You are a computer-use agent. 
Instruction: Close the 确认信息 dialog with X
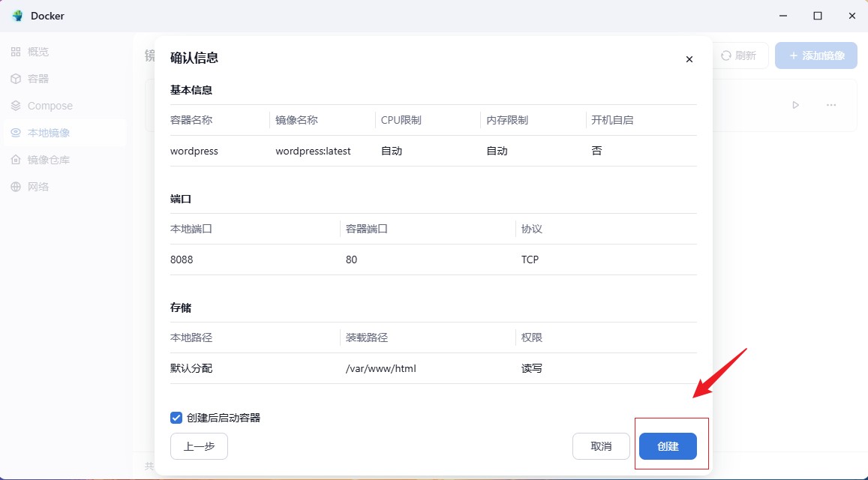[689, 59]
